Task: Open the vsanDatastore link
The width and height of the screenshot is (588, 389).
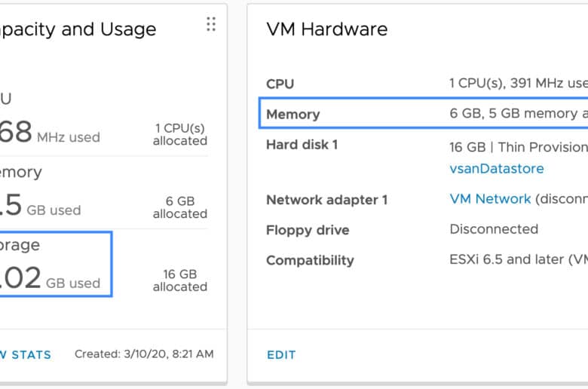Action: click(497, 168)
